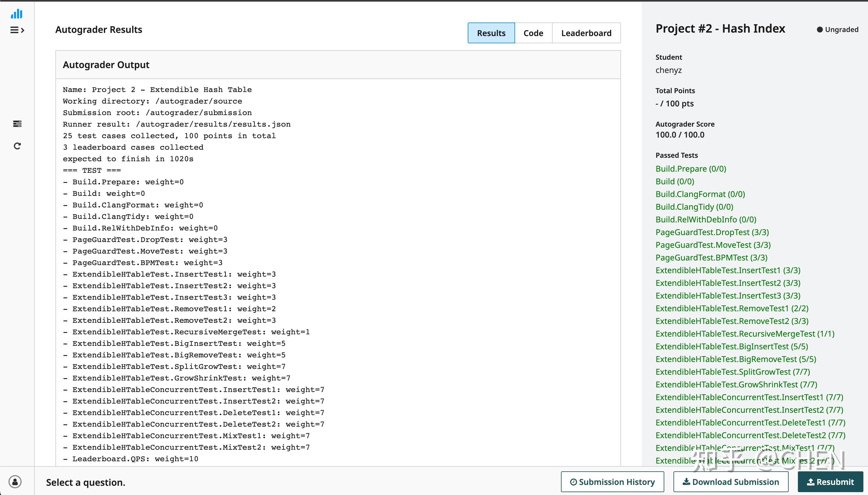The height and width of the screenshot is (495, 868).
Task: Open Submission History
Action: (613, 481)
